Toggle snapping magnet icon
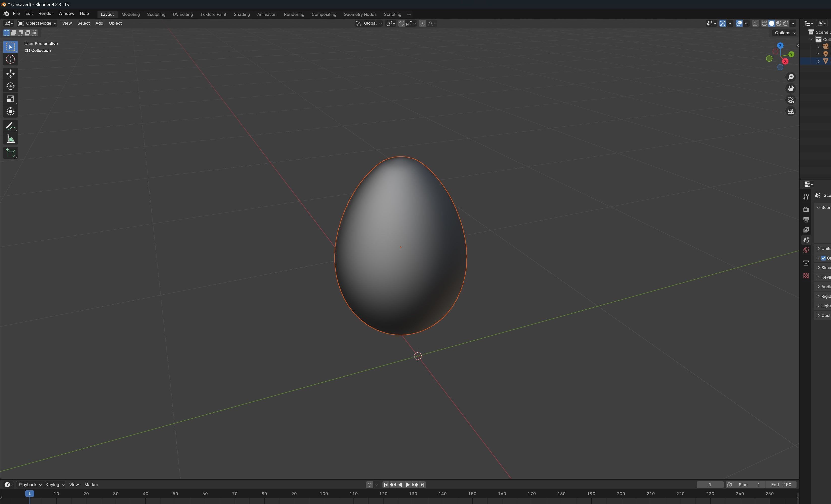The image size is (831, 504). (x=402, y=23)
